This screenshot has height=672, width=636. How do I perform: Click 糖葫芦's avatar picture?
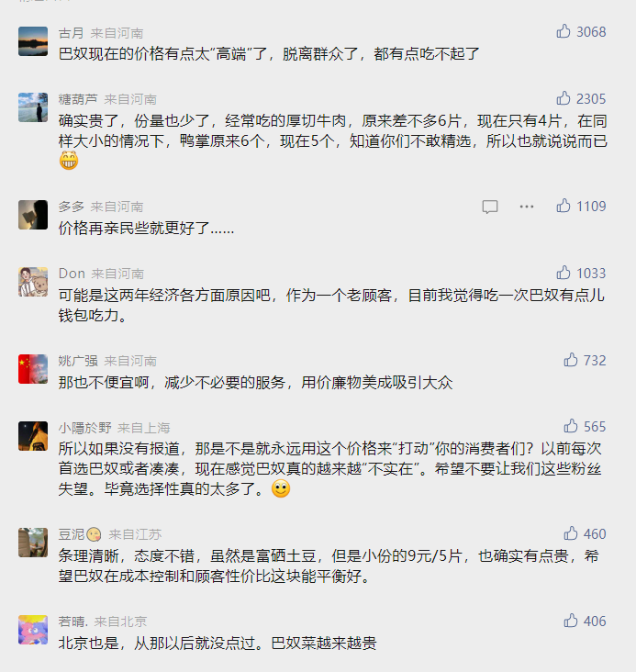coord(33,107)
